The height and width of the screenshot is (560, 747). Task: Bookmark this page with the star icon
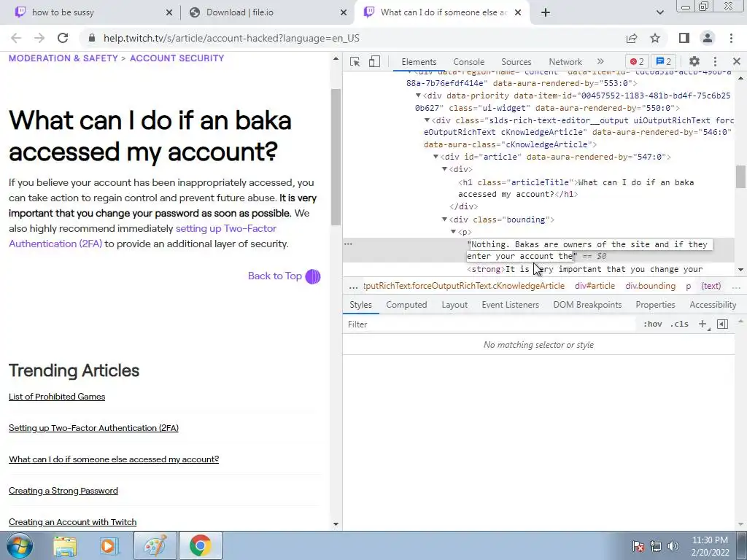tap(655, 38)
